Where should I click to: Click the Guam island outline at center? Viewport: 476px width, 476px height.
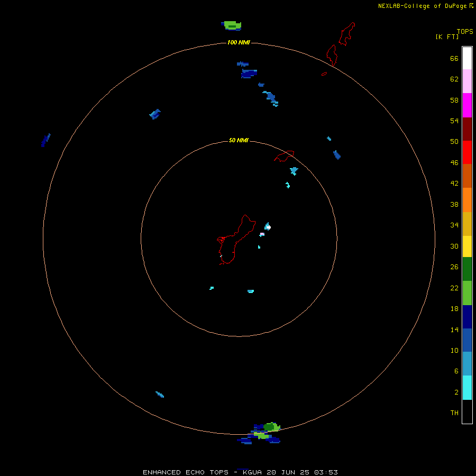click(236, 240)
